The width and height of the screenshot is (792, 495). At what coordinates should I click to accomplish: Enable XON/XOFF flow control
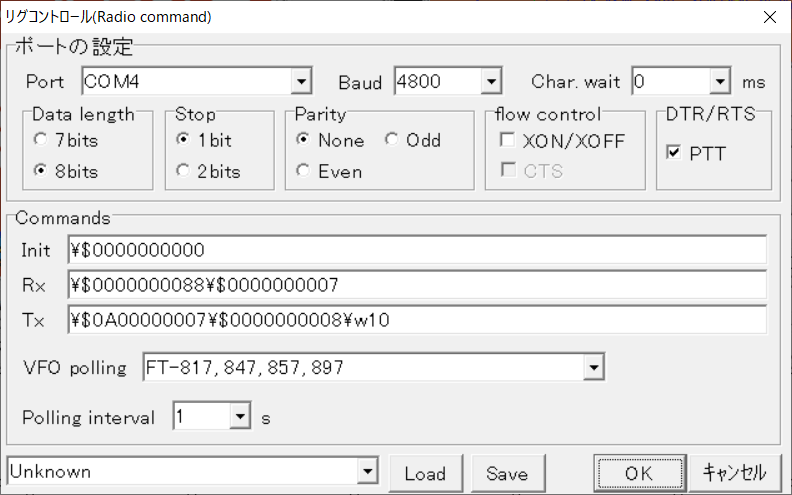pyautogui.click(x=507, y=141)
